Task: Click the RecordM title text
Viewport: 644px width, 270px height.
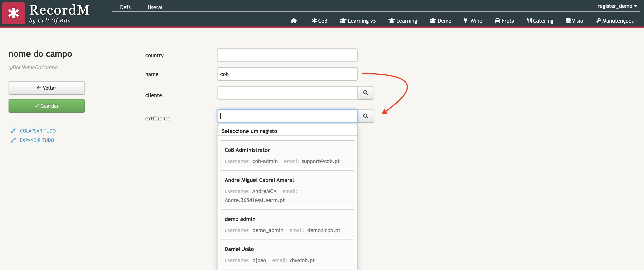Action: pos(59,10)
